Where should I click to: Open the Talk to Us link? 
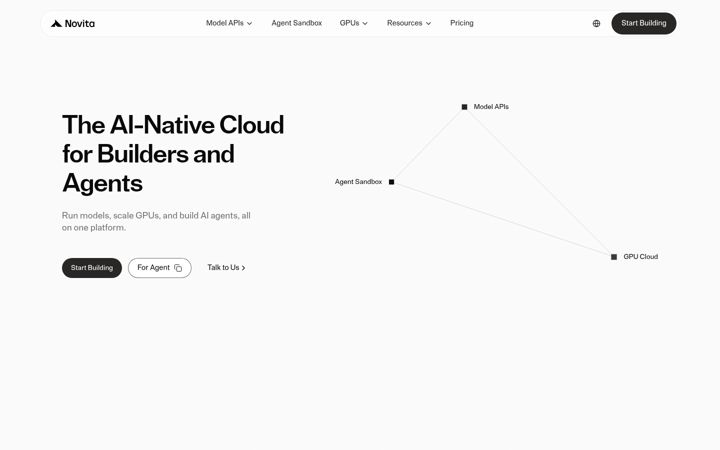tap(226, 268)
